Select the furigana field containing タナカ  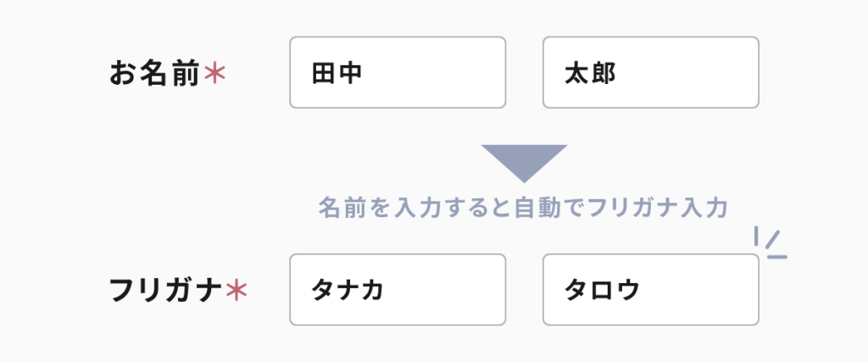coord(398,290)
